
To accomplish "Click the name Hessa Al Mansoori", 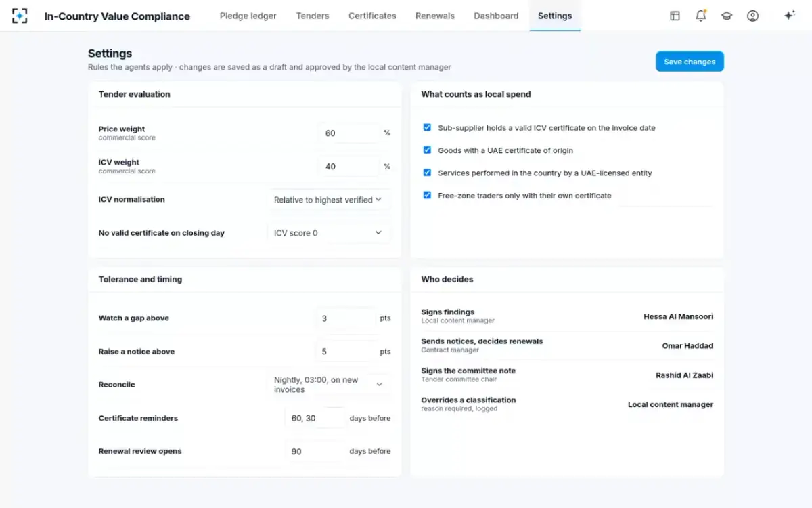I will [x=678, y=316].
